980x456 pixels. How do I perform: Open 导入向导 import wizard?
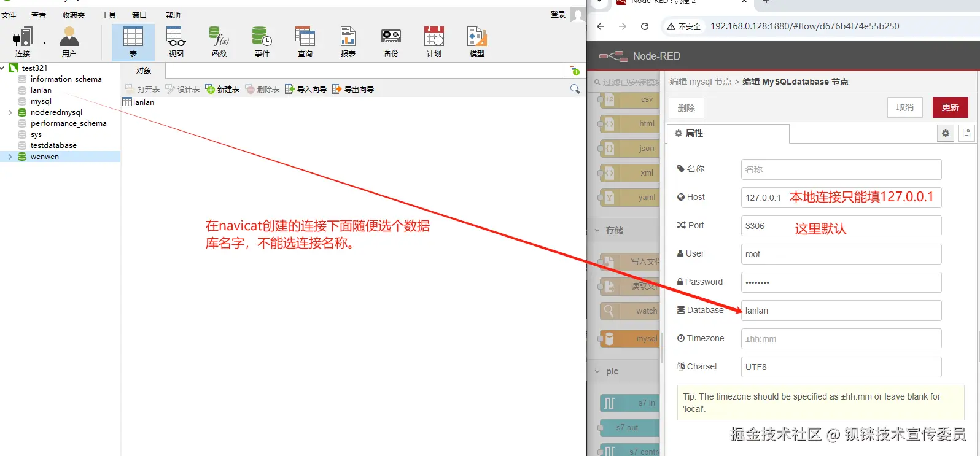coord(306,89)
